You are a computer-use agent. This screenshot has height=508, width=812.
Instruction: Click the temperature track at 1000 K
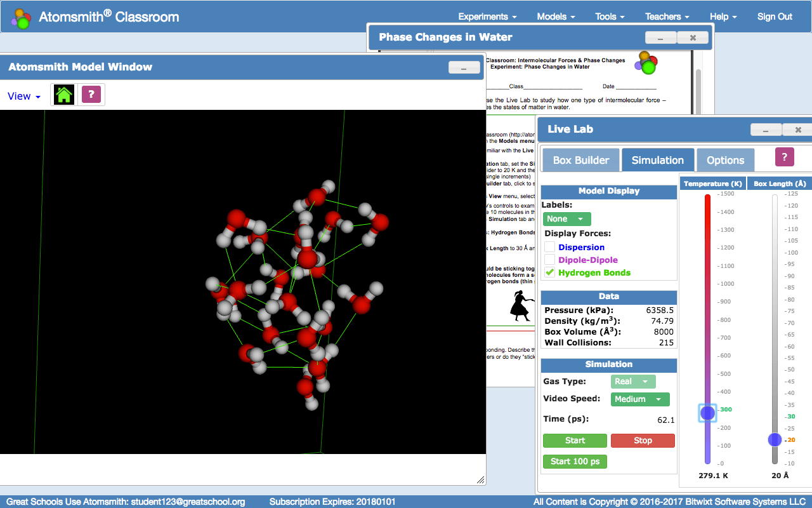(708, 284)
